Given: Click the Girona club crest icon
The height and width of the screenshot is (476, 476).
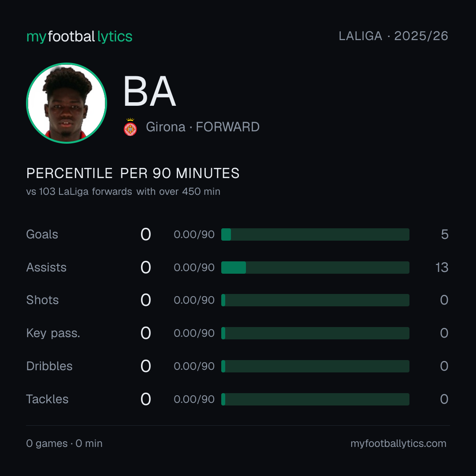Looking at the screenshot, I should [130, 127].
